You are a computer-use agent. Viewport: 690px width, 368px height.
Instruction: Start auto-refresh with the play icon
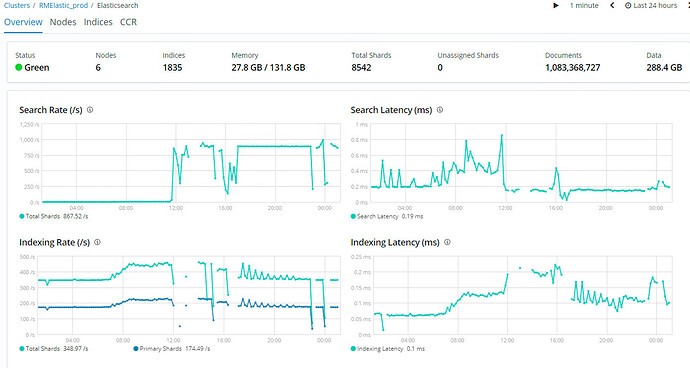coord(556,5)
